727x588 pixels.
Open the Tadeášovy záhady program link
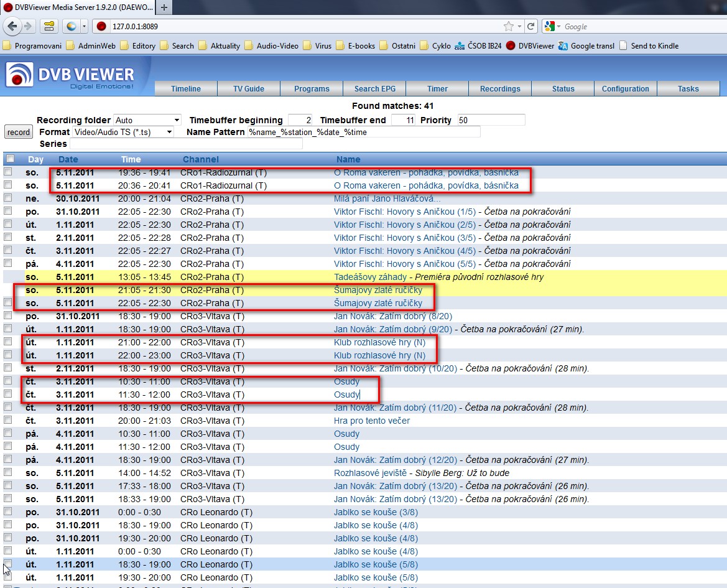tap(370, 277)
